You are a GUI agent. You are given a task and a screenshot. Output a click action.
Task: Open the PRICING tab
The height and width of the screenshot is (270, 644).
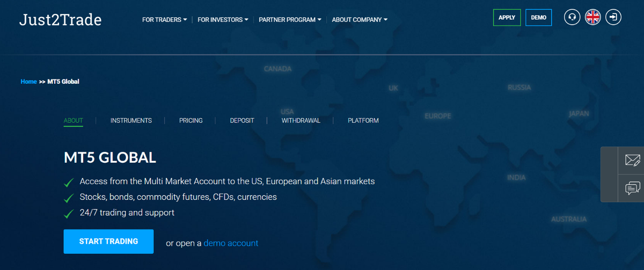191,120
